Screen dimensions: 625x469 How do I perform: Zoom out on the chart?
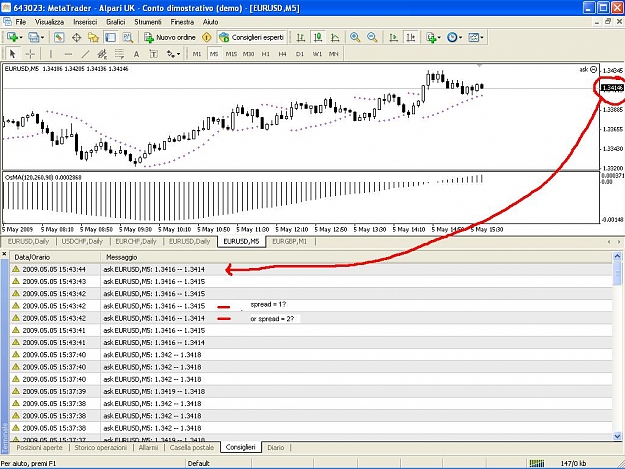pyautogui.click(x=372, y=37)
